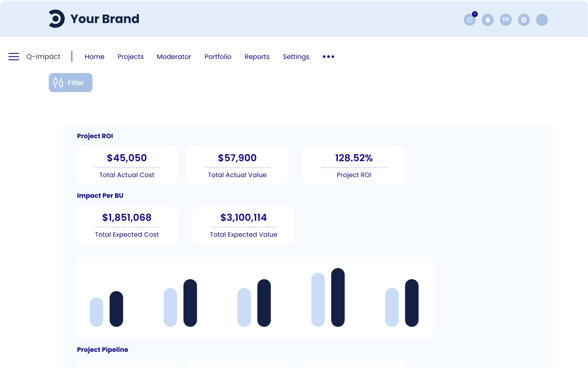The height and width of the screenshot is (368, 588).
Task: Click the Filter button
Action: click(x=70, y=83)
